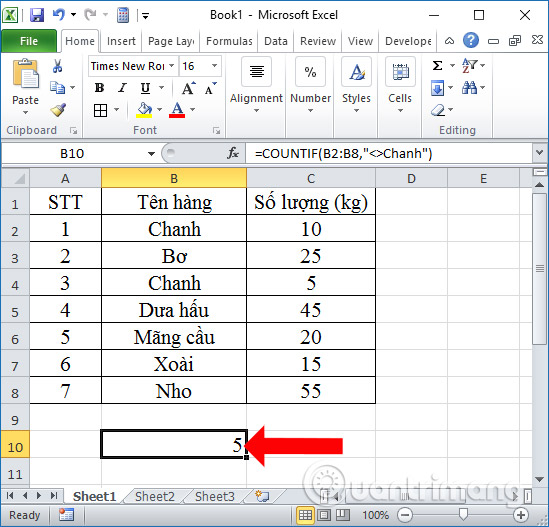This screenshot has height=527, width=549.
Task: Switch to the Formulas ribbon tab
Action: pyautogui.click(x=229, y=41)
